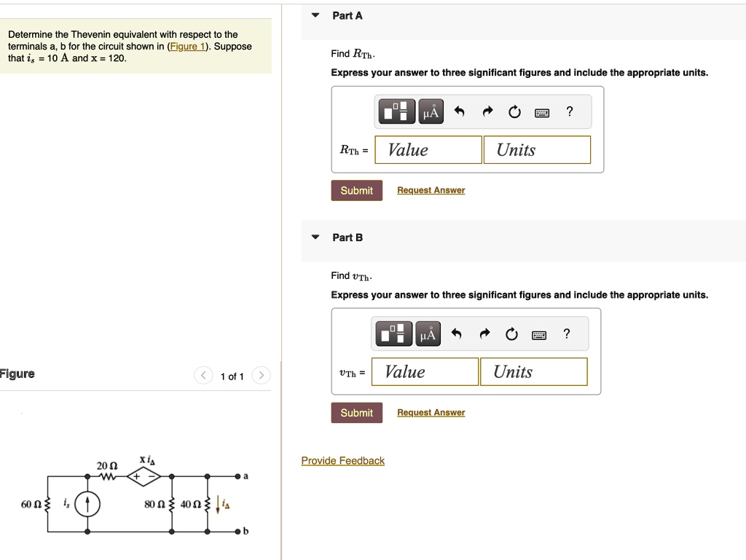Undo last entry using Part A undo arrow
The height and width of the screenshot is (560, 746).
(x=459, y=111)
